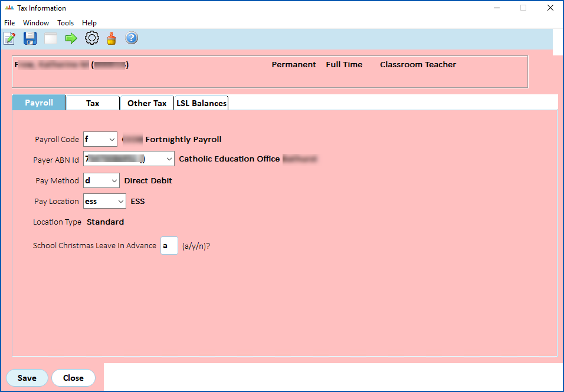Click the paintbrush clear icon
This screenshot has height=392, width=564.
coord(112,38)
